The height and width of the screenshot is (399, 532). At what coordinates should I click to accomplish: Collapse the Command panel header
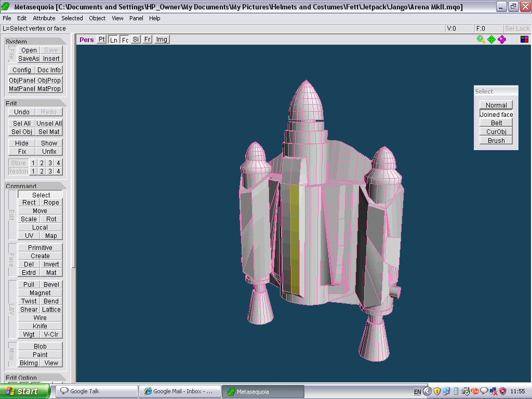[x=36, y=185]
